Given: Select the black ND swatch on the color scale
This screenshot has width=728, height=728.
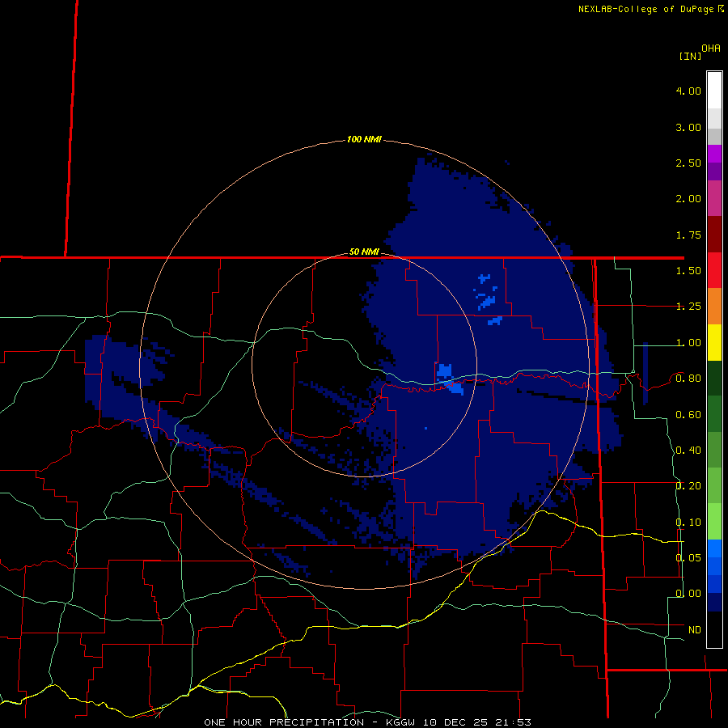Looking at the screenshot, I should [714, 629].
